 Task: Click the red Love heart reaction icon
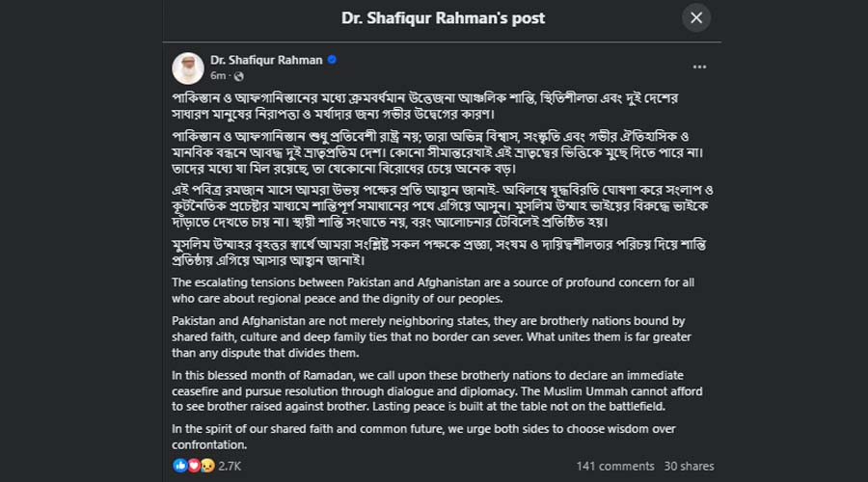(x=193, y=466)
